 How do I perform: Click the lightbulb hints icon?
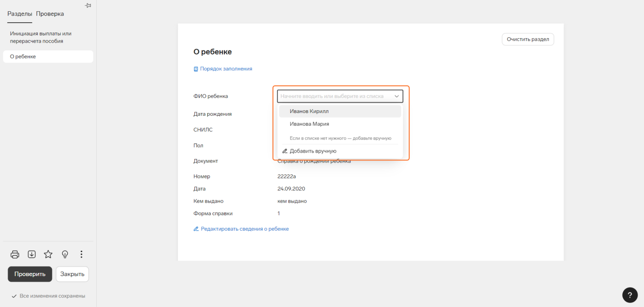65,254
